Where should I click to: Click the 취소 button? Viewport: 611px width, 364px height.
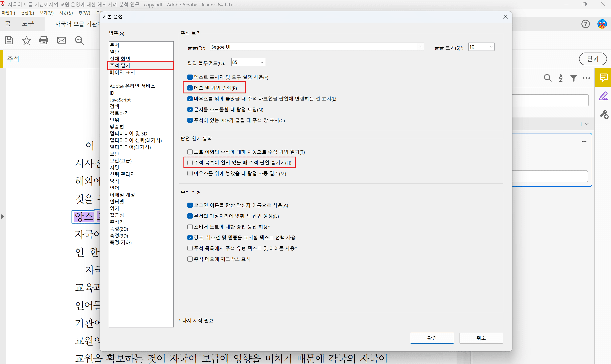point(481,338)
